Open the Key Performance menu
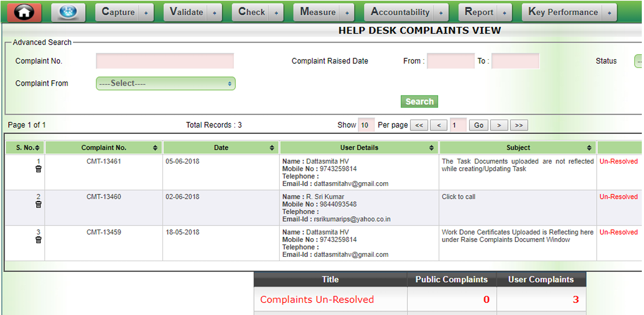 tap(568, 12)
